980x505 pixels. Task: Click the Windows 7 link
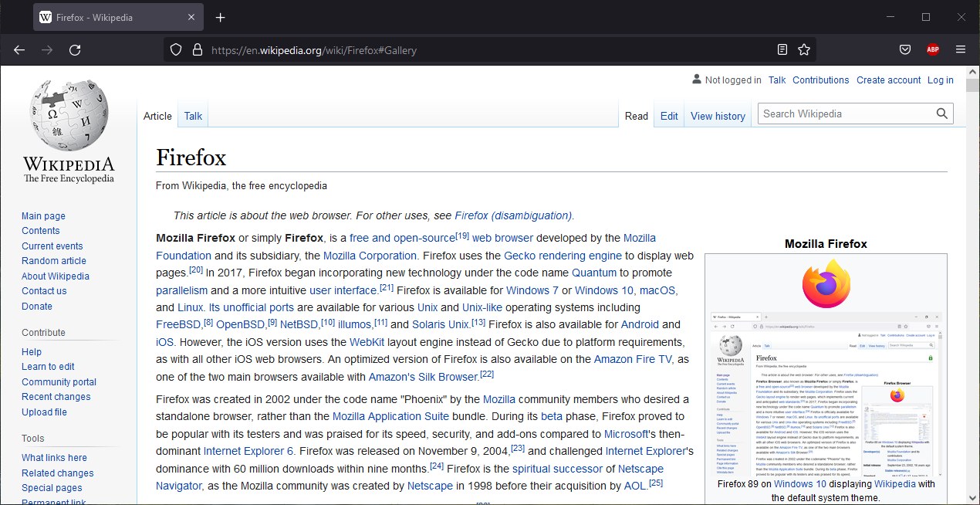click(x=532, y=290)
